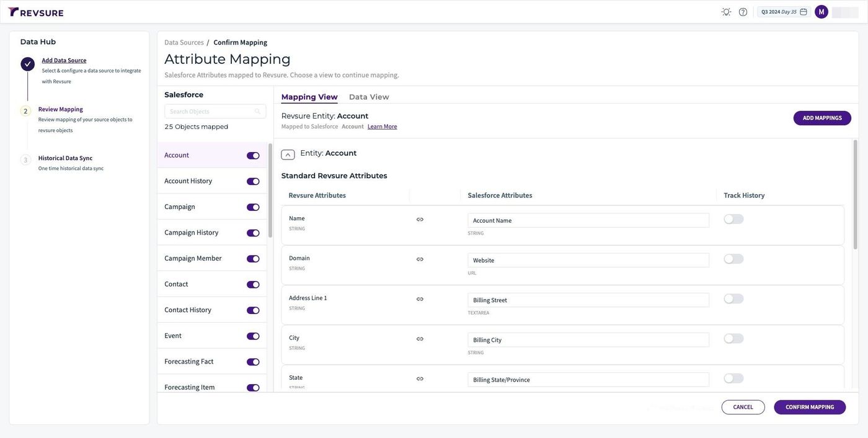The height and width of the screenshot is (438, 868).
Task: Click the completed checkmark step icon
Action: 27,64
